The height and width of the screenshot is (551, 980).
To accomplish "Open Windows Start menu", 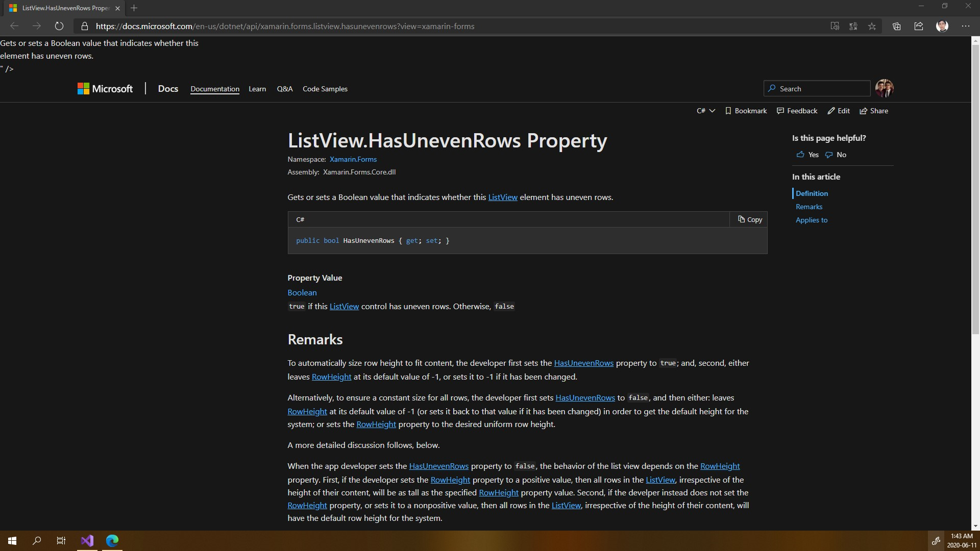I will (x=12, y=541).
